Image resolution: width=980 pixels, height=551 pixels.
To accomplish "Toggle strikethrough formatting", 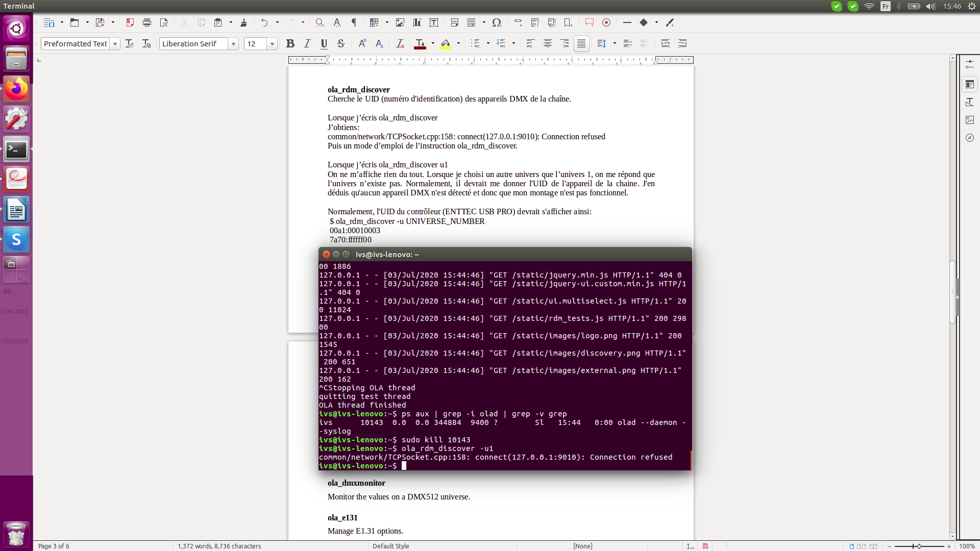I will click(x=341, y=43).
